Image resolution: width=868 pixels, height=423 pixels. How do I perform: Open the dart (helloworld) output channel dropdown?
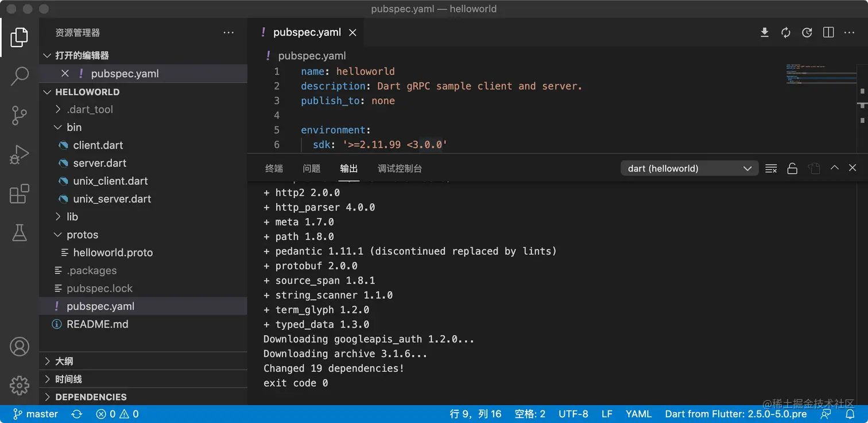(689, 168)
